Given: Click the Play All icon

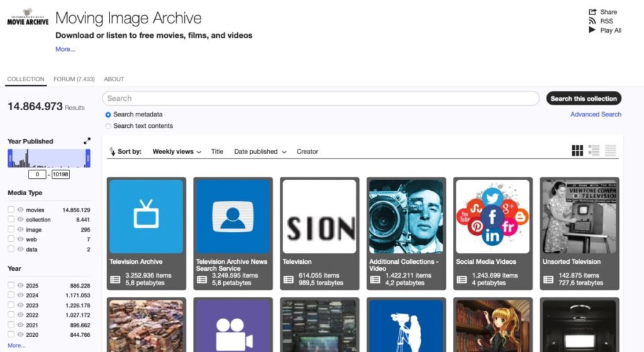Looking at the screenshot, I should click(592, 30).
